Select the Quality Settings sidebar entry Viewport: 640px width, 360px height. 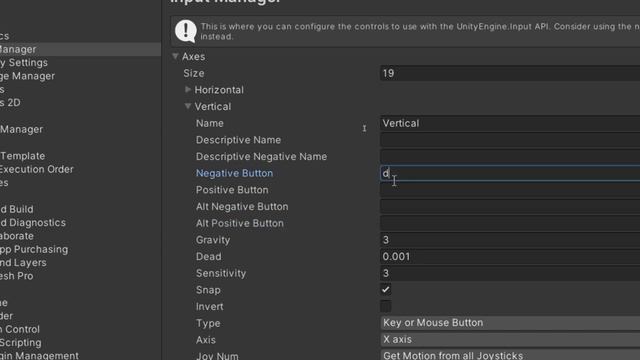click(24, 63)
